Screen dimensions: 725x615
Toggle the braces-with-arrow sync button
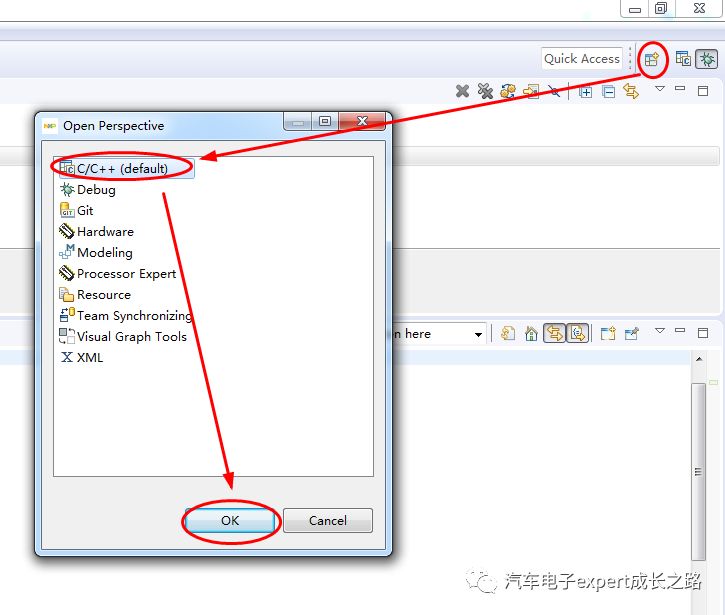[578, 333]
